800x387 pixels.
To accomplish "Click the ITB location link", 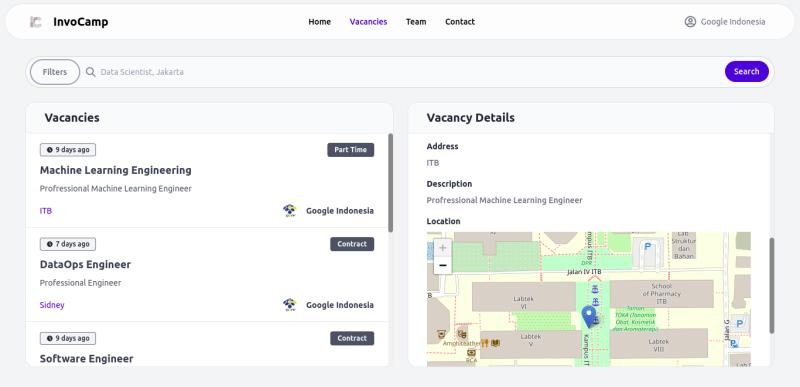I will [x=46, y=211].
